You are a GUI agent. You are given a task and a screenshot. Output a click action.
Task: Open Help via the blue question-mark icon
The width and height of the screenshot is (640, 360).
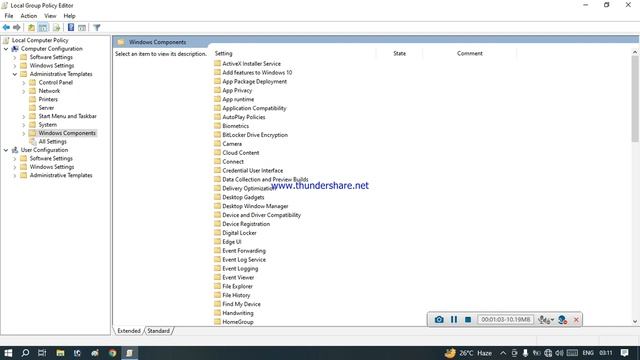coord(71,28)
